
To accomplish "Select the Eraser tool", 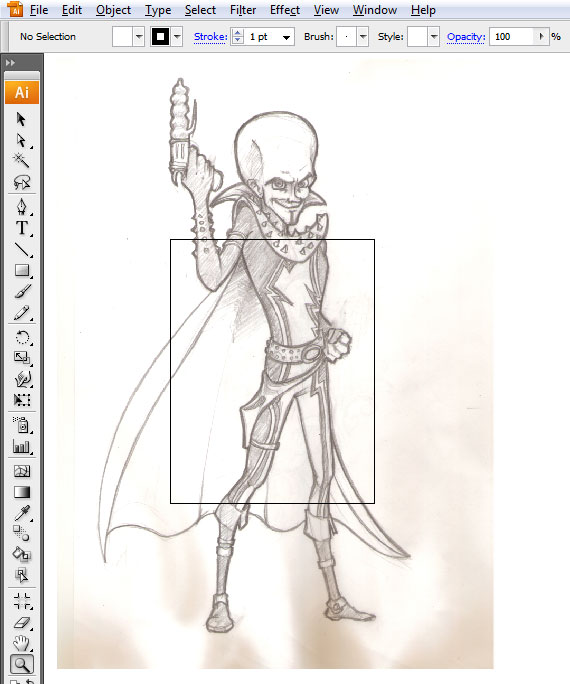I will tap(21, 622).
